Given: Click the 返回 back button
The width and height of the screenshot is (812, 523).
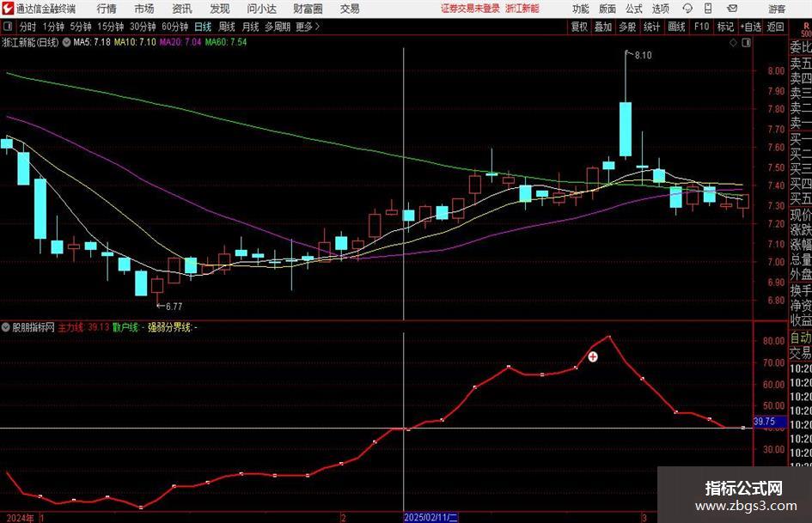Looking at the screenshot, I should (775, 27).
